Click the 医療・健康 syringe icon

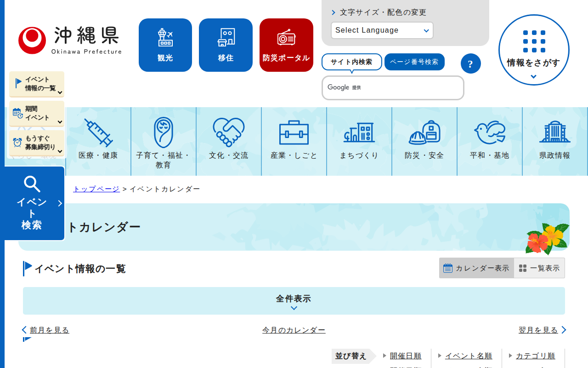98,133
